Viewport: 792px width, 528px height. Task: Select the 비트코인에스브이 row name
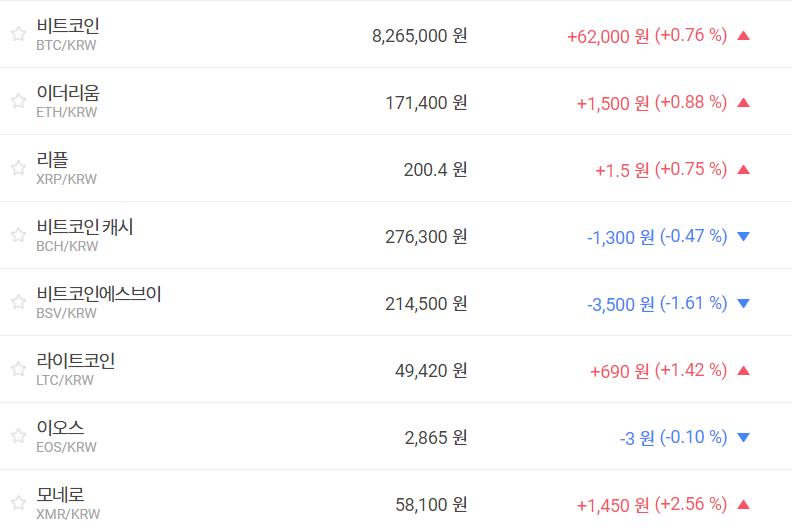98,294
